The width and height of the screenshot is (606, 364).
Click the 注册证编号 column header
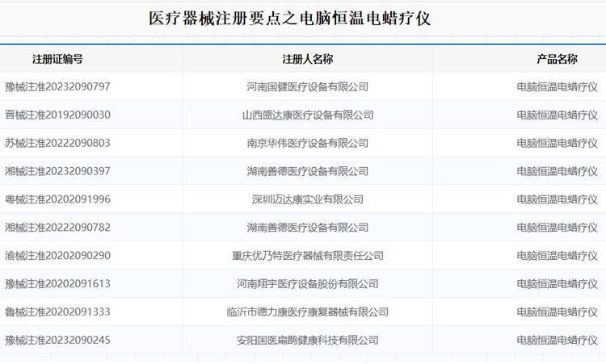[57, 59]
